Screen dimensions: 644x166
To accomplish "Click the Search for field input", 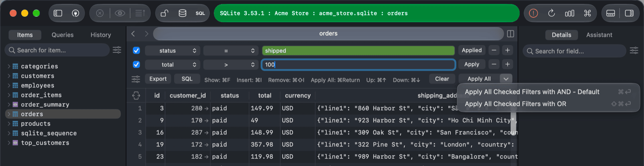I will (574, 51).
